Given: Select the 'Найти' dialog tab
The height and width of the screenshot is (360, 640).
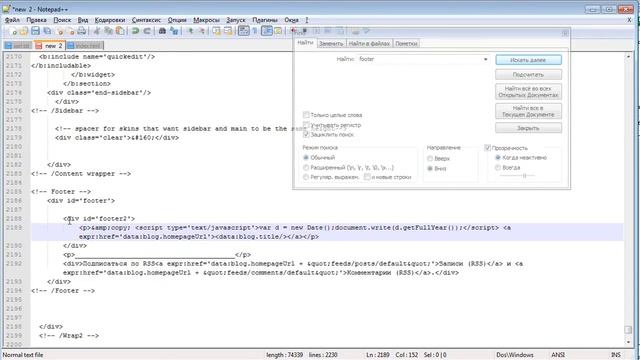Looking at the screenshot, I should click(305, 42).
